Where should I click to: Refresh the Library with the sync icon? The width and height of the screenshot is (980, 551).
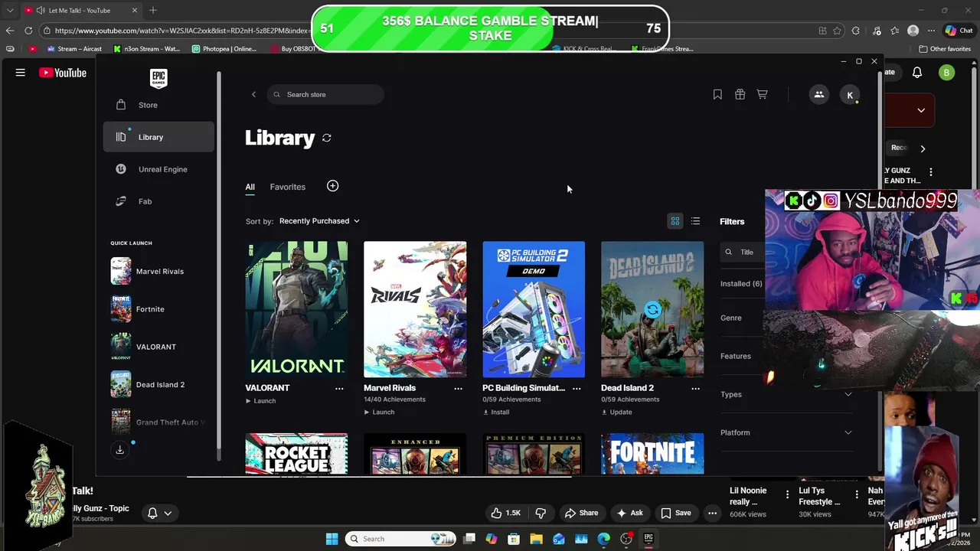point(327,138)
